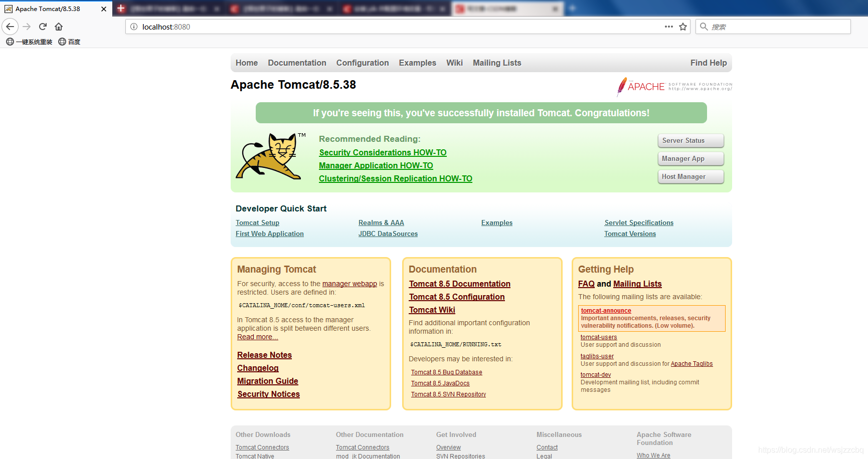Select Wiki in the navigation bar
Viewport: 868px width, 459px height.
[454, 63]
